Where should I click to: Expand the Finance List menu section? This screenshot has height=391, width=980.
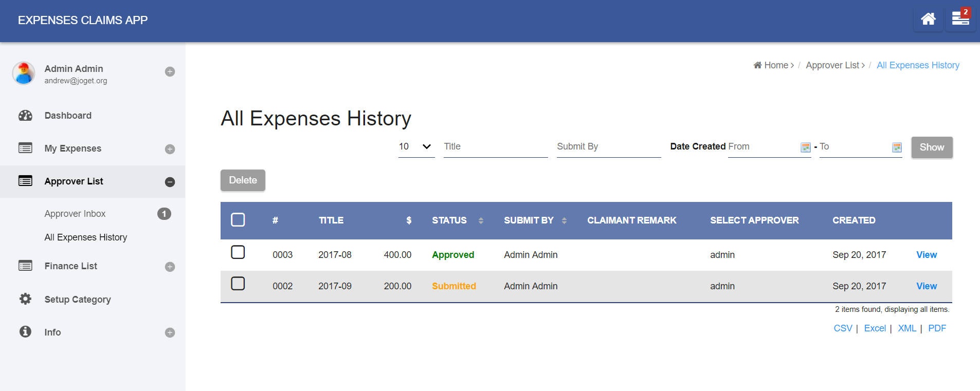click(x=170, y=267)
